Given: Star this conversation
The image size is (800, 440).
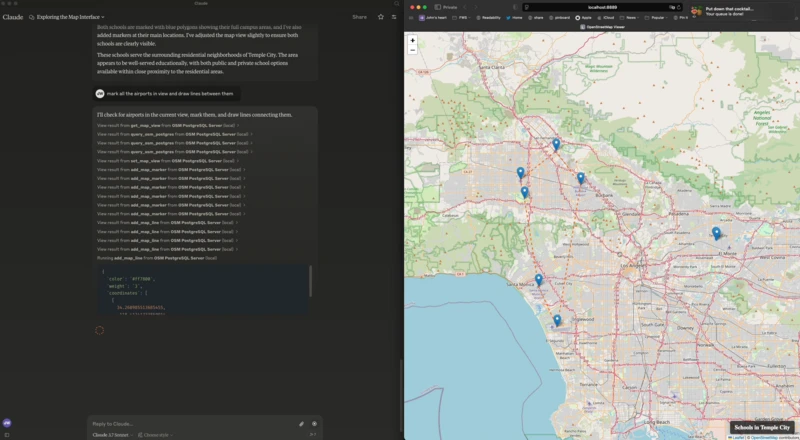Looking at the screenshot, I should pos(381,17).
